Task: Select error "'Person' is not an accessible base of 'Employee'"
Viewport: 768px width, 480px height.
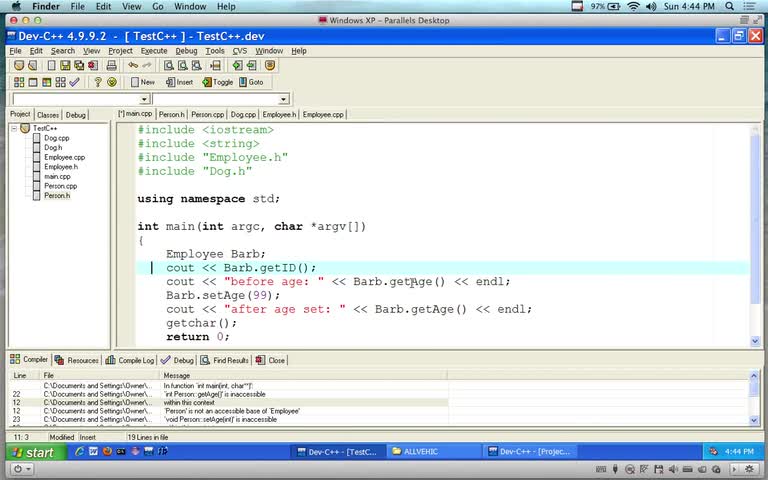Action: click(229, 411)
